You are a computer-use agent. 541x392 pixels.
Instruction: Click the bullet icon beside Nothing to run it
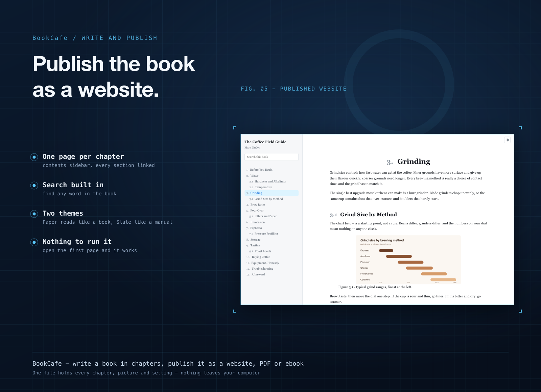[34, 242]
